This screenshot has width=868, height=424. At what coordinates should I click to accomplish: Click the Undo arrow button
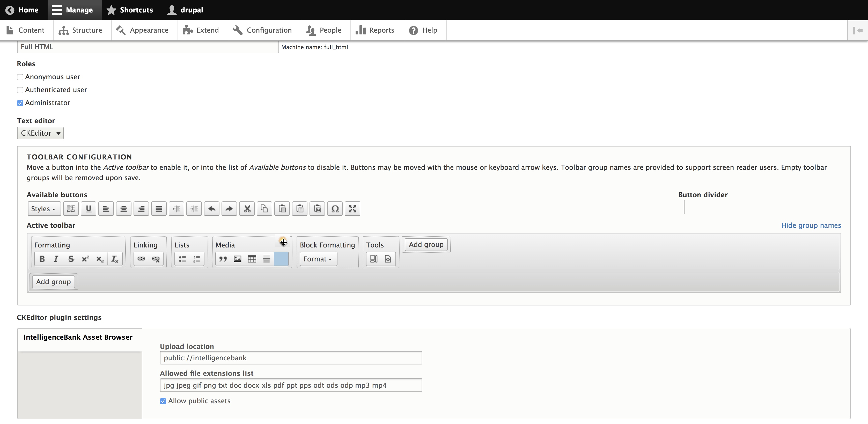click(x=212, y=209)
